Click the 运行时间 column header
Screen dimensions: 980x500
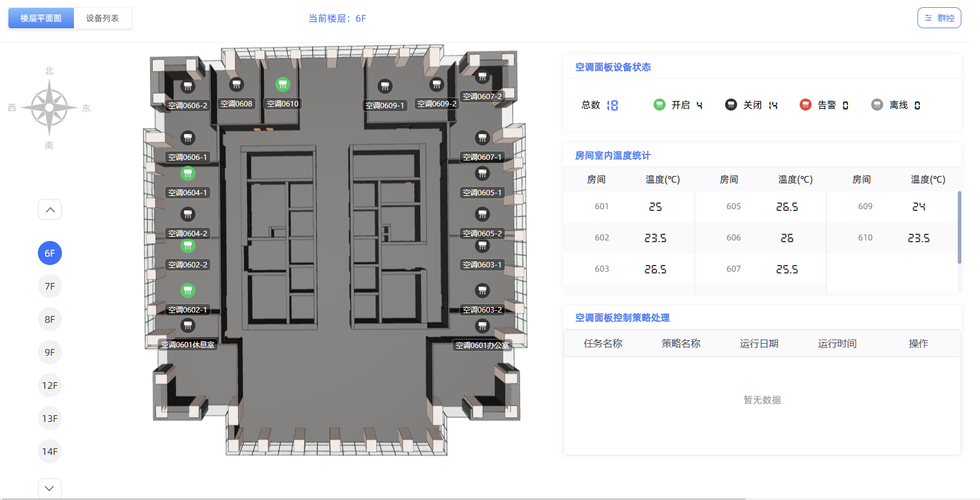[838, 343]
